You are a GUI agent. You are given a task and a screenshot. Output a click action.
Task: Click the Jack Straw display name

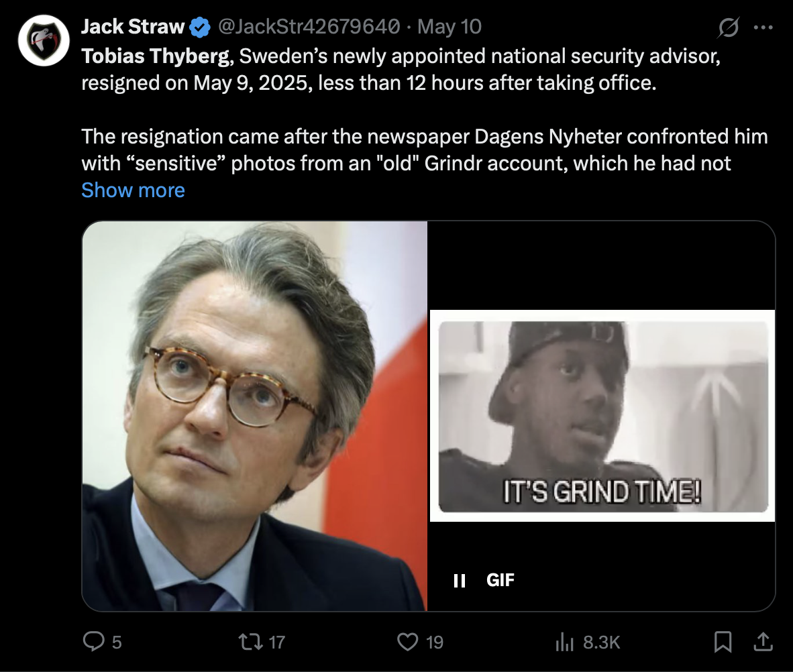[133, 27]
